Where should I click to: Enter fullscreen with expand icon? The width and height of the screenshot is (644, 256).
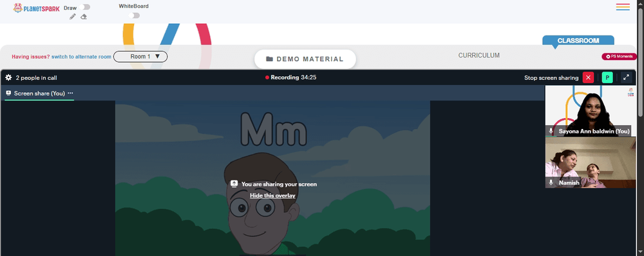(x=627, y=77)
